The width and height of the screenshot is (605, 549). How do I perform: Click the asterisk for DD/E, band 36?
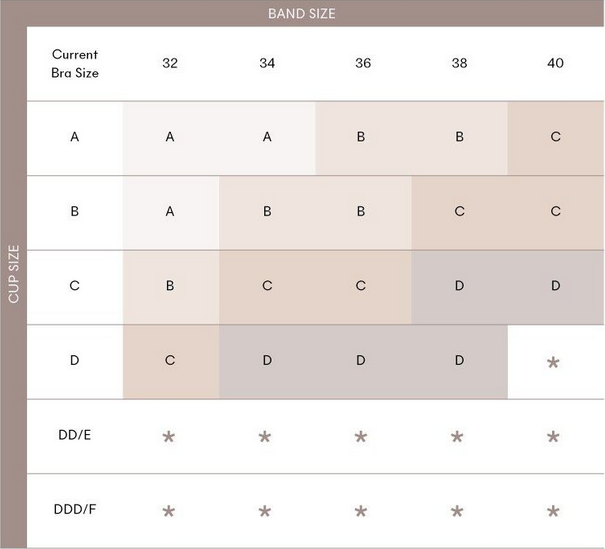click(x=361, y=437)
